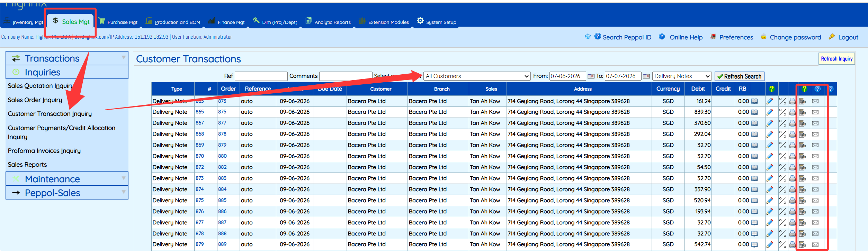This screenshot has width=868, height=251.
Task: Open the Dim (Proj/Dept) tab
Action: tap(275, 22)
